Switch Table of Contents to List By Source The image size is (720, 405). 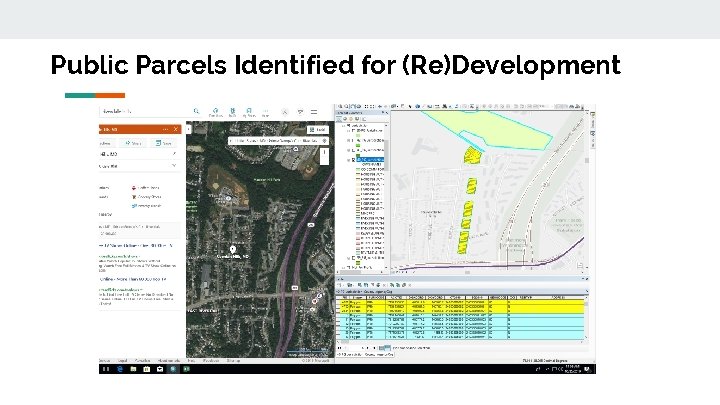[345, 118]
